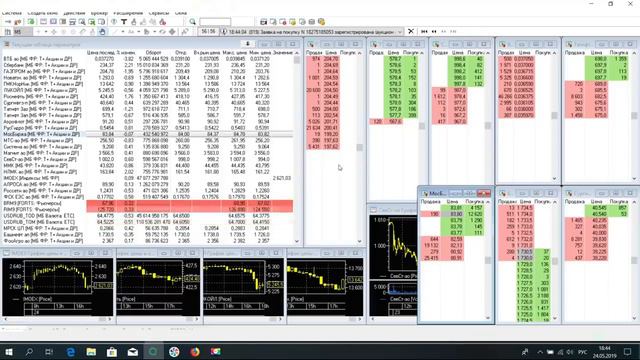Click the list icon in parameters table title
640x360 pixels.
tap(7, 44)
